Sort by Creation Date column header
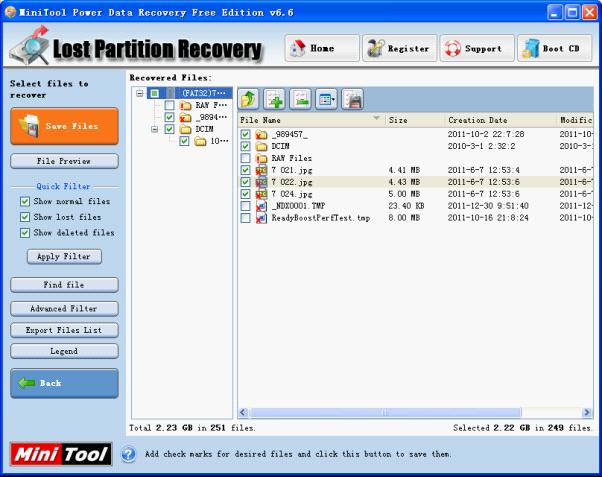602x477 pixels. (501, 120)
